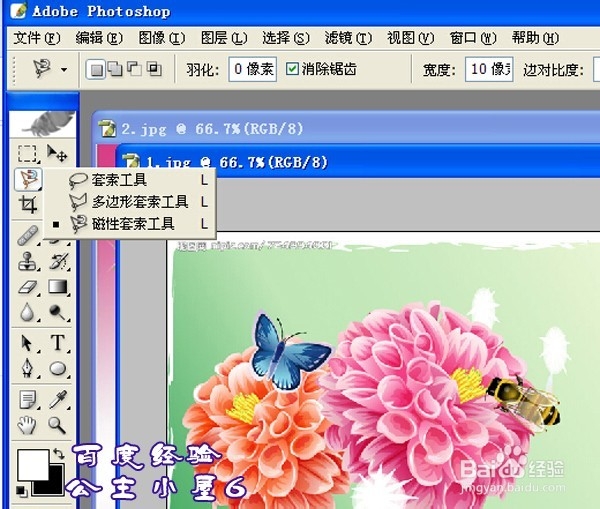
Task: Select the Pen tool
Action: point(27,368)
